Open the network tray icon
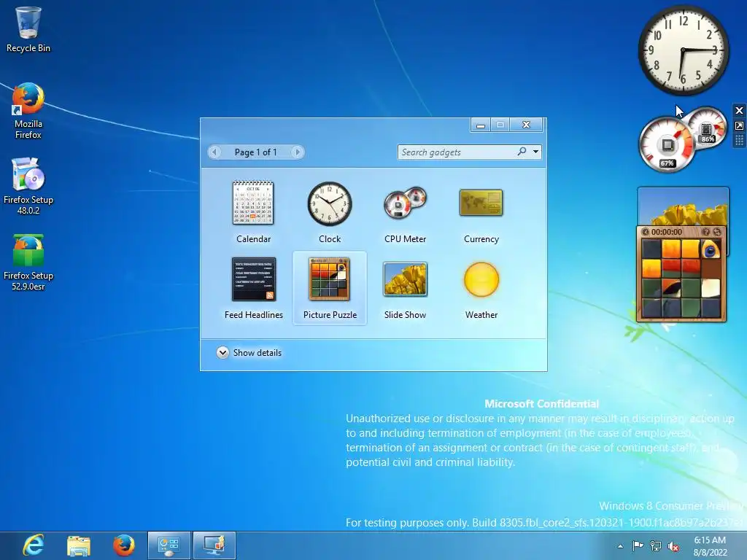This screenshot has width=747, height=560. tap(656, 546)
